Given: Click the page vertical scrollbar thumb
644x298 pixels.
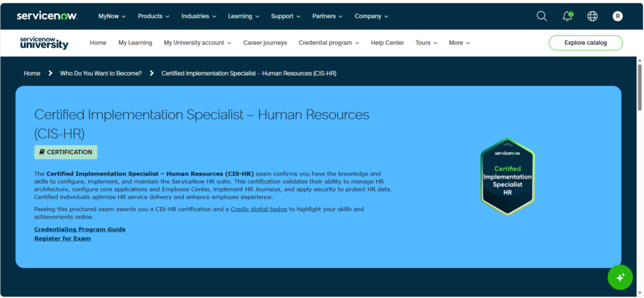Looking at the screenshot, I should point(640,87).
